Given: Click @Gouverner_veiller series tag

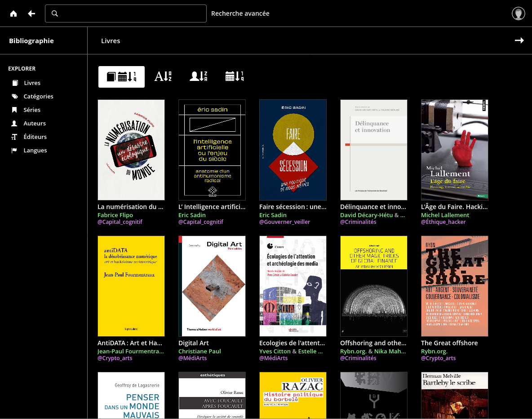Looking at the screenshot, I should coord(285,222).
